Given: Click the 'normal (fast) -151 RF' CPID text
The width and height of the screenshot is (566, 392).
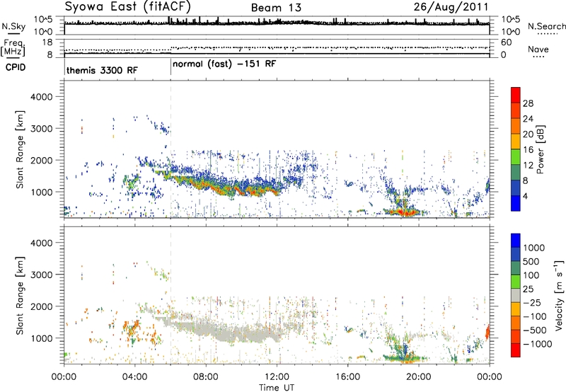Looking at the screenshot, I should 224,64.
